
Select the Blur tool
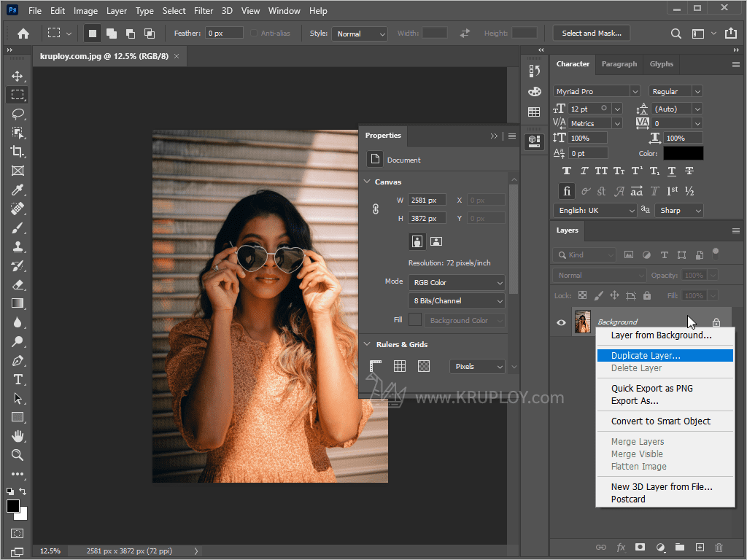[x=18, y=322]
